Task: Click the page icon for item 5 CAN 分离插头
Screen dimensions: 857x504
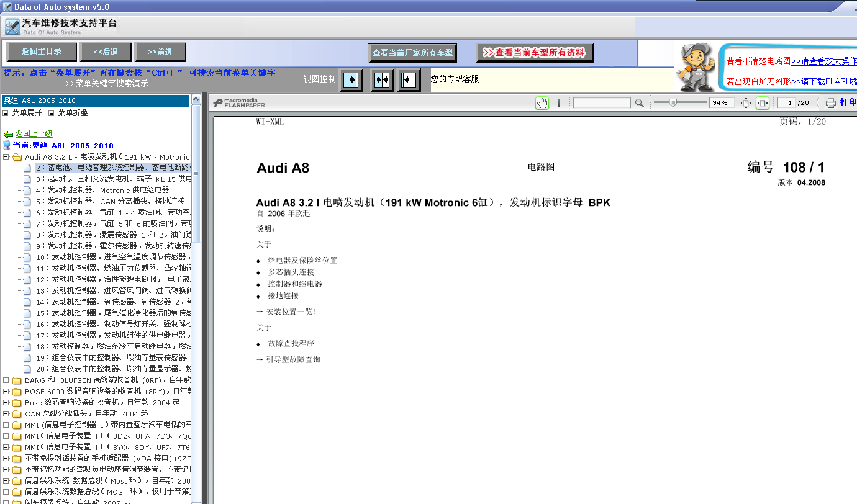Action: [x=27, y=201]
